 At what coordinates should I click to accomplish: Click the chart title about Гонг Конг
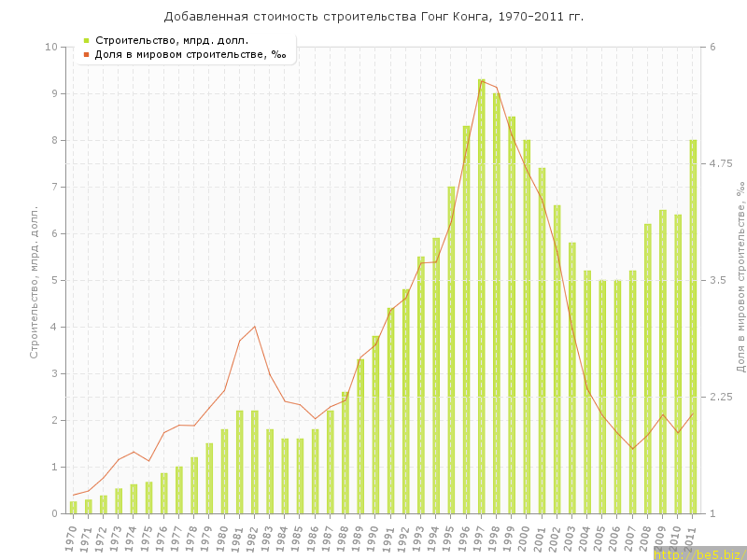click(373, 17)
